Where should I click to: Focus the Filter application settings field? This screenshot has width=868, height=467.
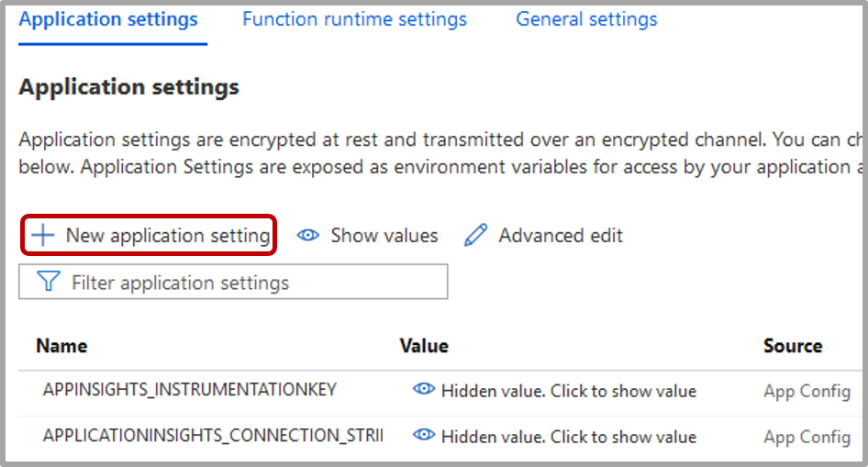248,283
